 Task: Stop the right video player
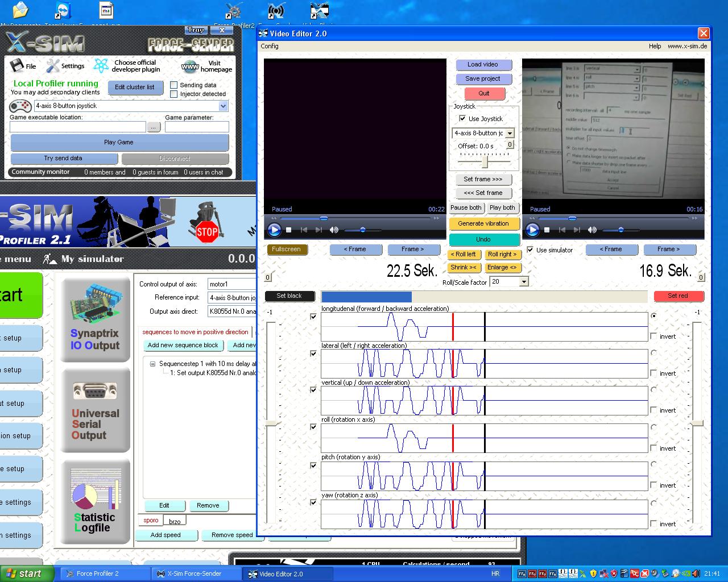coord(547,230)
